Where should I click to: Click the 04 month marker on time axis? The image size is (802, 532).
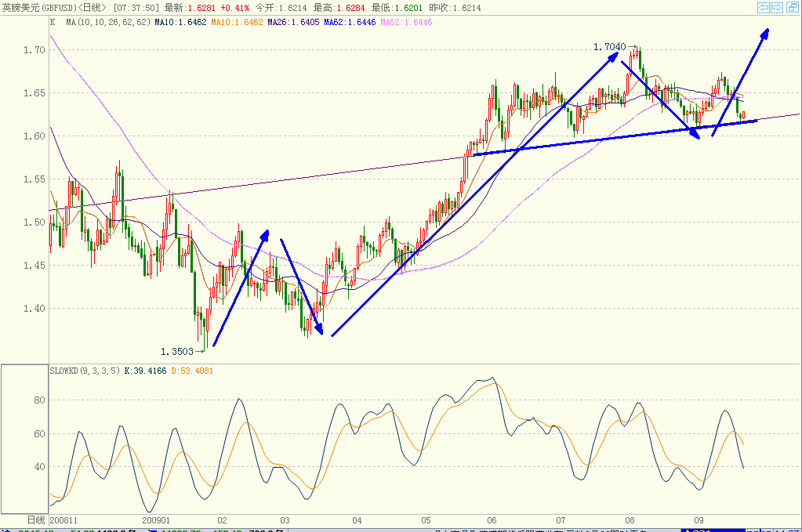pos(357,520)
